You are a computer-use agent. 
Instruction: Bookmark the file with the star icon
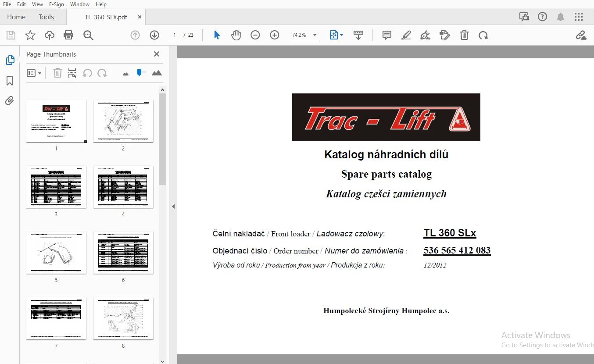pos(30,35)
